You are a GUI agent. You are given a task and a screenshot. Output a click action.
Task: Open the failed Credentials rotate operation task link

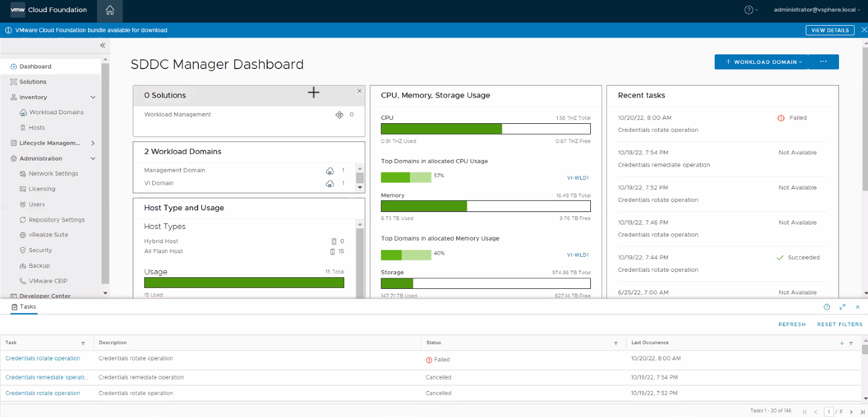[x=42, y=359]
